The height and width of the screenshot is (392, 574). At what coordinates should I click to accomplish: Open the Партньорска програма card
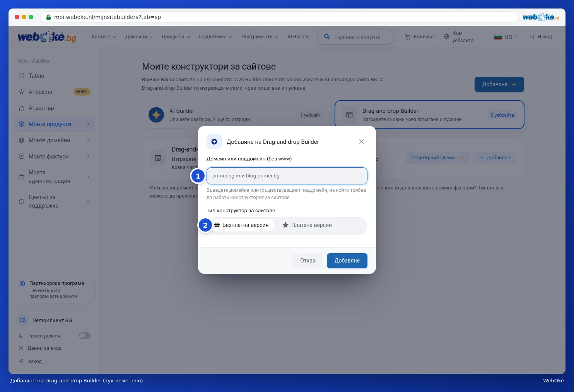[54, 290]
